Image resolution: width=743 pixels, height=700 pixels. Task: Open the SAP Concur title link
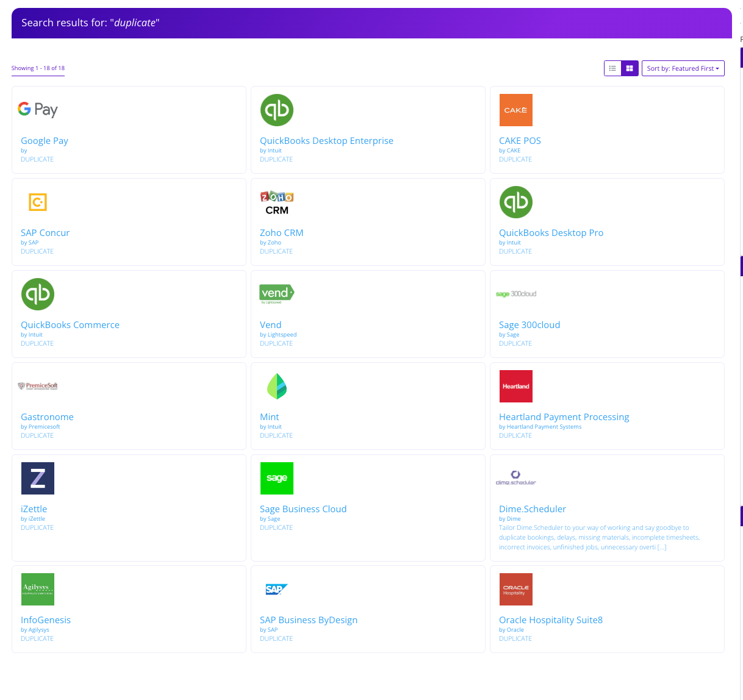click(45, 233)
